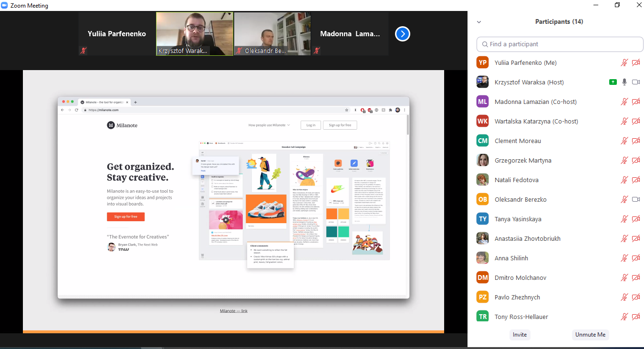Click the shared browser page scrollbar

click(407, 125)
